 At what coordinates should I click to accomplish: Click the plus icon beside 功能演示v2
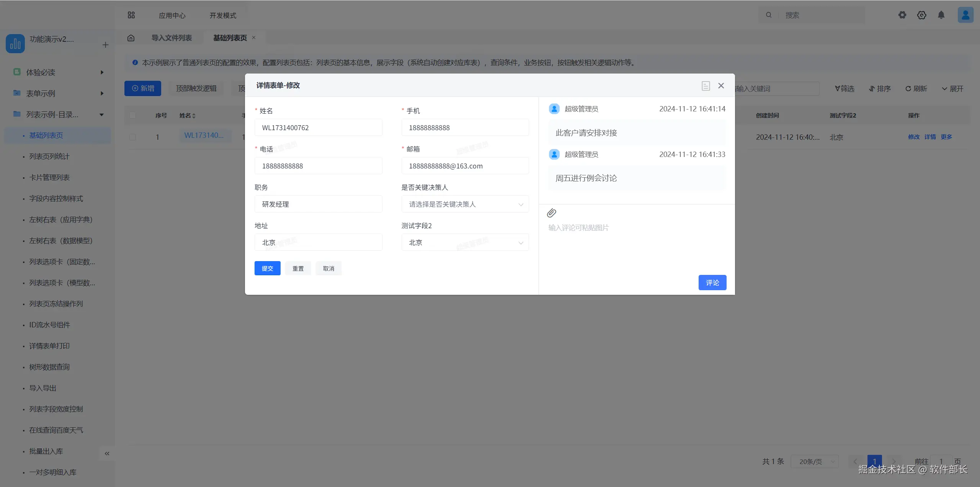pyautogui.click(x=106, y=45)
